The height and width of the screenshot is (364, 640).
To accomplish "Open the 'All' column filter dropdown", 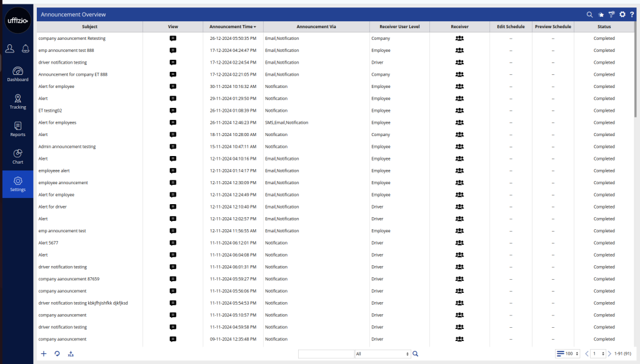I will [x=382, y=354].
